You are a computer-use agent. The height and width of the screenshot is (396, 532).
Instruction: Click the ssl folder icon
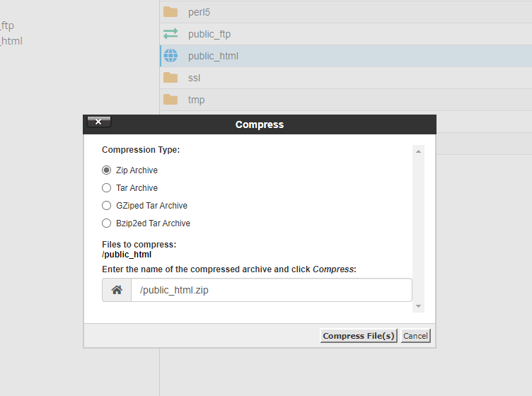pyautogui.click(x=170, y=78)
